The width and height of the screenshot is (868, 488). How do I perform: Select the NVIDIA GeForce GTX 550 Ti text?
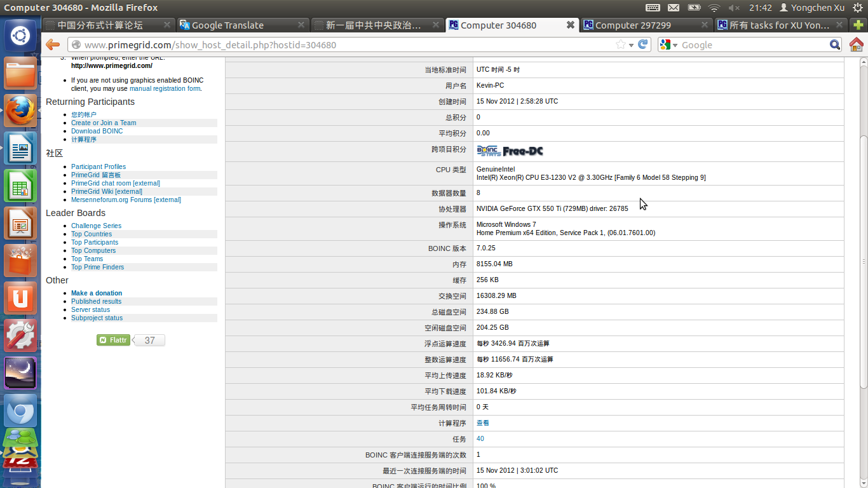[552, 208]
